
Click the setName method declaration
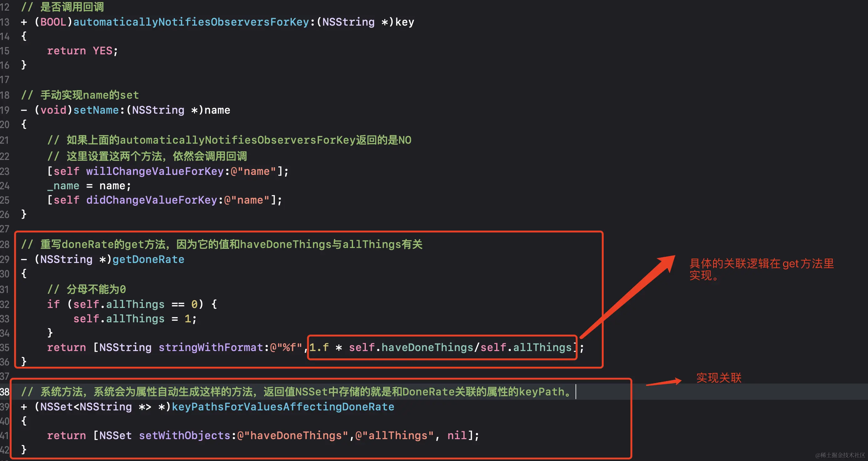[96, 110]
